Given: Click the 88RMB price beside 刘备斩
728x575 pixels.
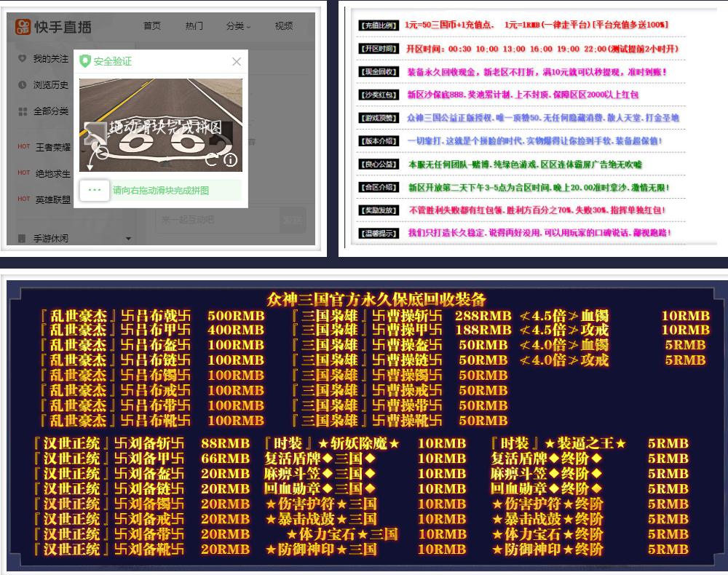Looking at the screenshot, I should coord(225,443).
